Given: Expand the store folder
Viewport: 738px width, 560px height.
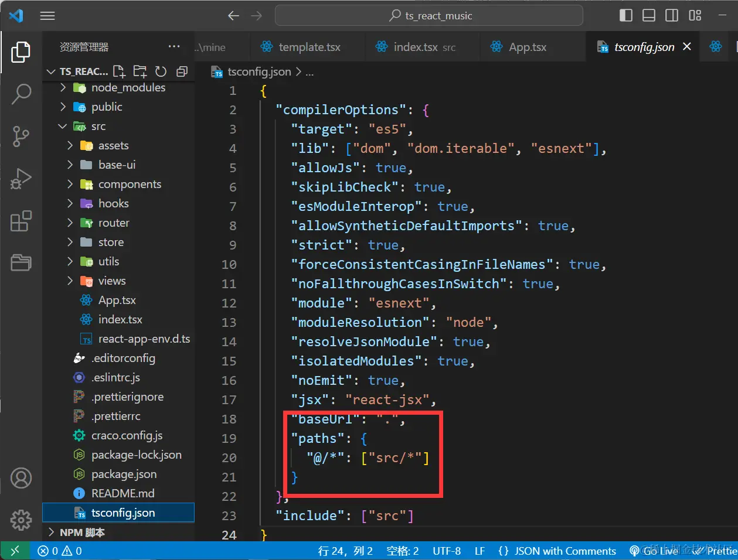Looking at the screenshot, I should (x=70, y=242).
